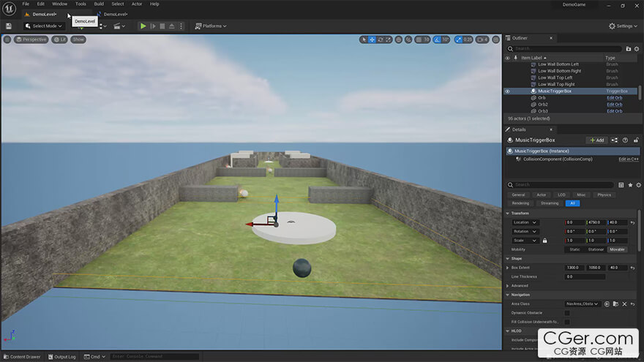Viewport: 644px width, 362px height.
Task: Open the viewport hamburger options menu
Action: [7, 39]
